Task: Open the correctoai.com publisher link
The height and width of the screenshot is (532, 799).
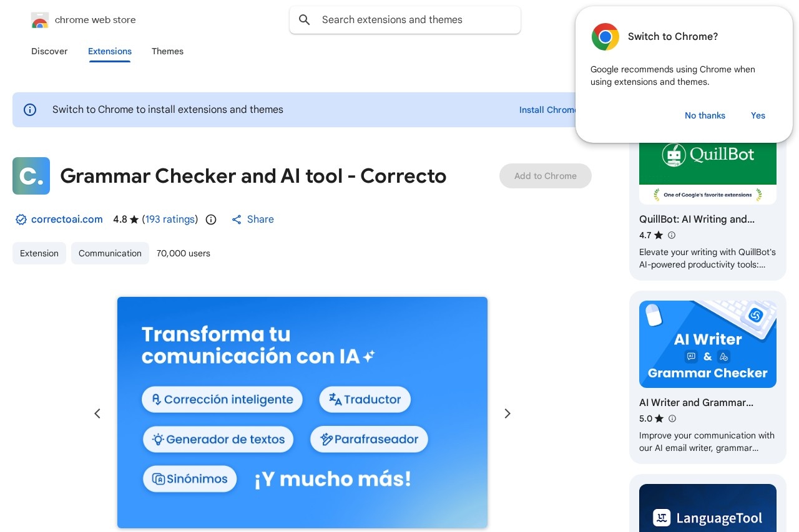Action: pos(67,220)
